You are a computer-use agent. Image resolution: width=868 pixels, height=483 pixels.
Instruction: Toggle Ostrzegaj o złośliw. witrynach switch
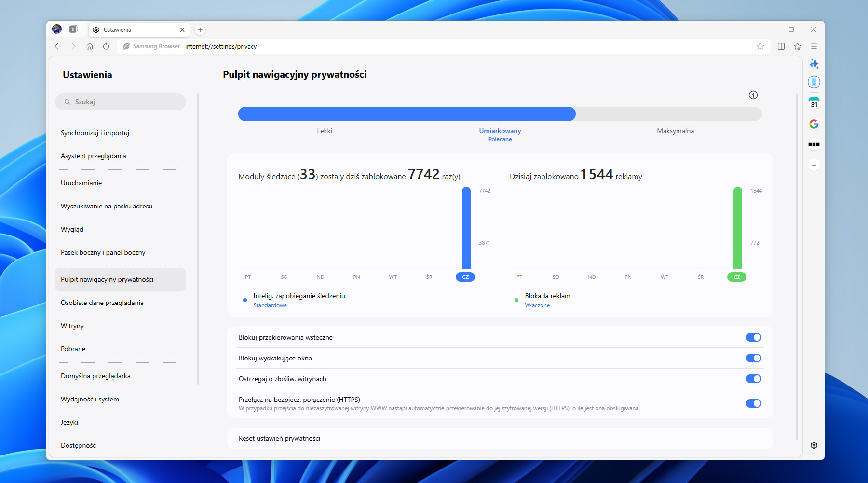(x=753, y=379)
